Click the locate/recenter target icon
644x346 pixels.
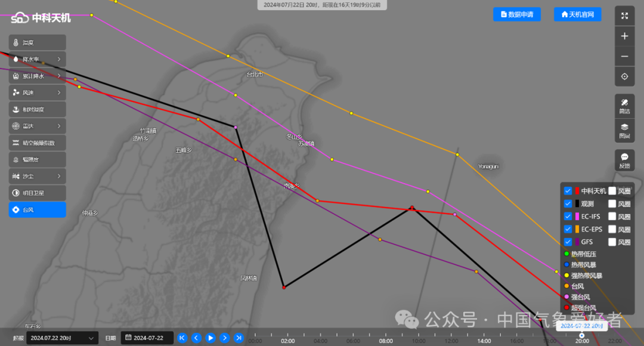point(624,76)
